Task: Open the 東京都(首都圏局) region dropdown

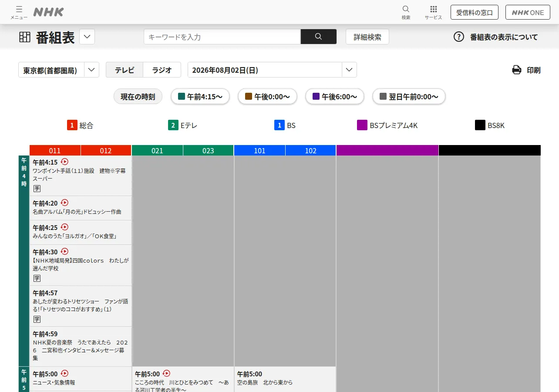Action: point(59,70)
